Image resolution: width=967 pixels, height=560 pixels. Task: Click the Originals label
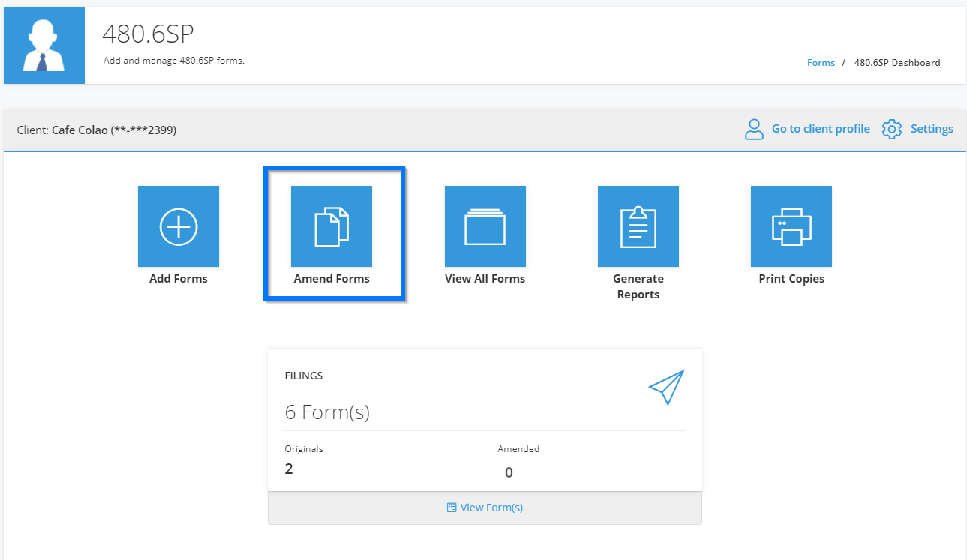(304, 449)
